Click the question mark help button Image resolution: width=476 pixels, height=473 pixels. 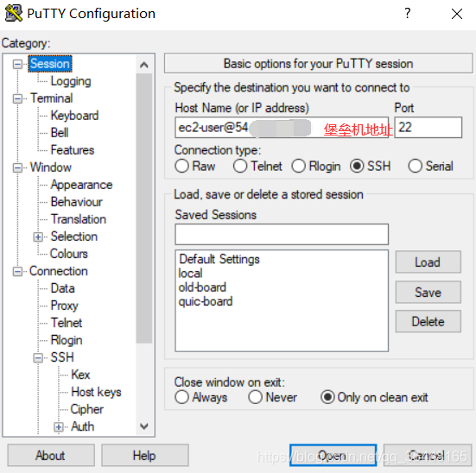click(408, 13)
